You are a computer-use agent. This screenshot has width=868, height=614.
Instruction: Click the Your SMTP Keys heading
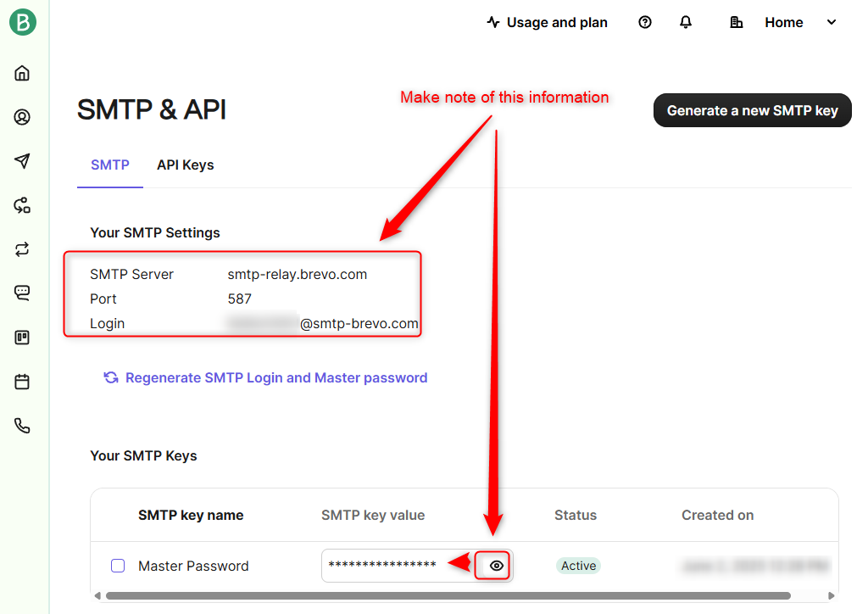coord(143,455)
